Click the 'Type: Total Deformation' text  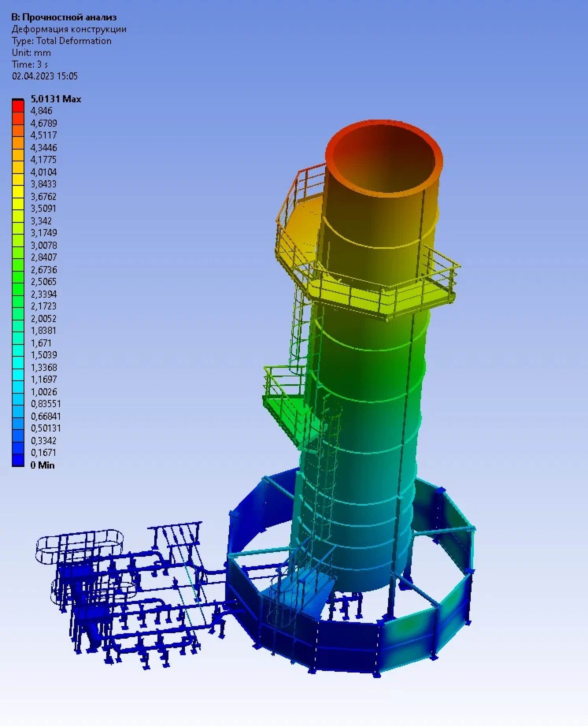click(x=61, y=41)
